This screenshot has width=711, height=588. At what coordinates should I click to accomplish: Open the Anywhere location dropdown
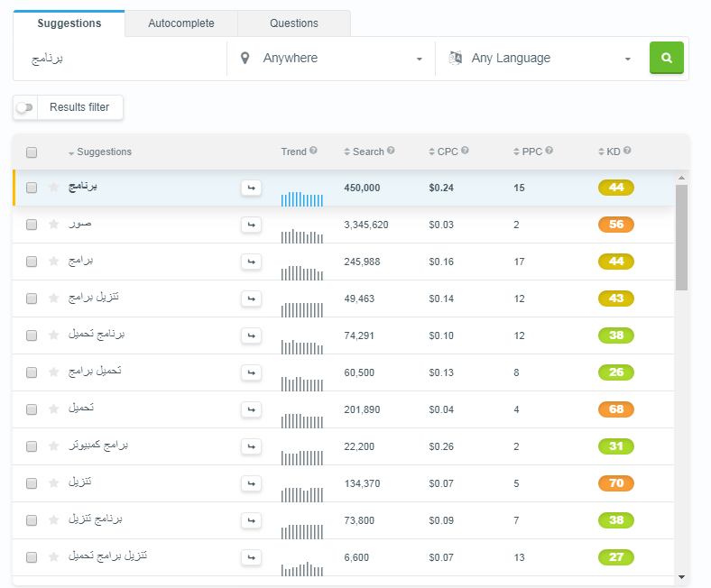pos(331,59)
